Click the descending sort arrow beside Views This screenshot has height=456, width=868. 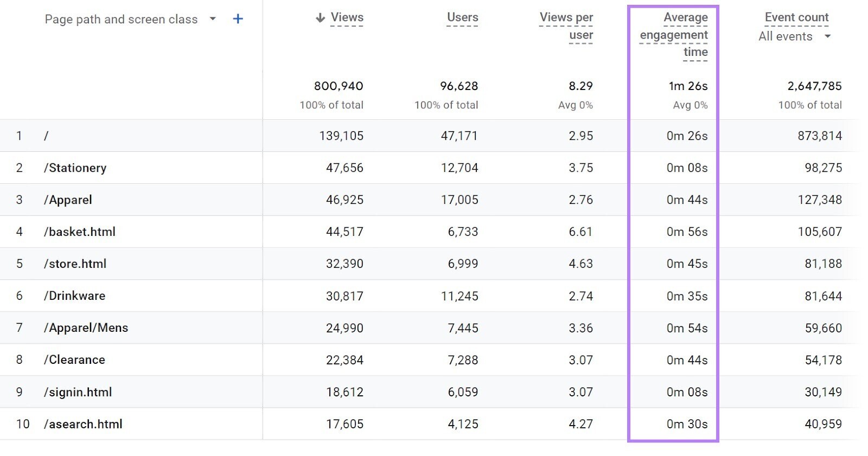(x=321, y=17)
